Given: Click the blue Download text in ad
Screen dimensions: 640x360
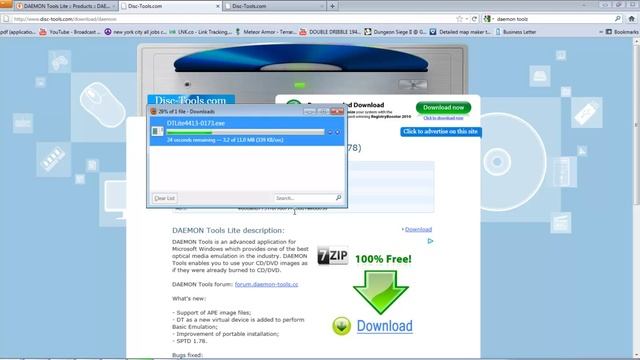Looking at the screenshot, I should pos(384,326).
